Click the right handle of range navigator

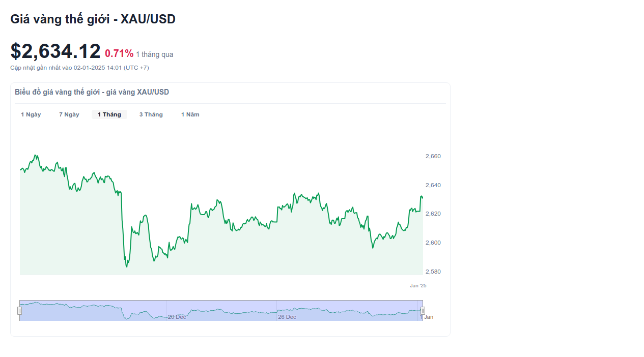click(423, 311)
